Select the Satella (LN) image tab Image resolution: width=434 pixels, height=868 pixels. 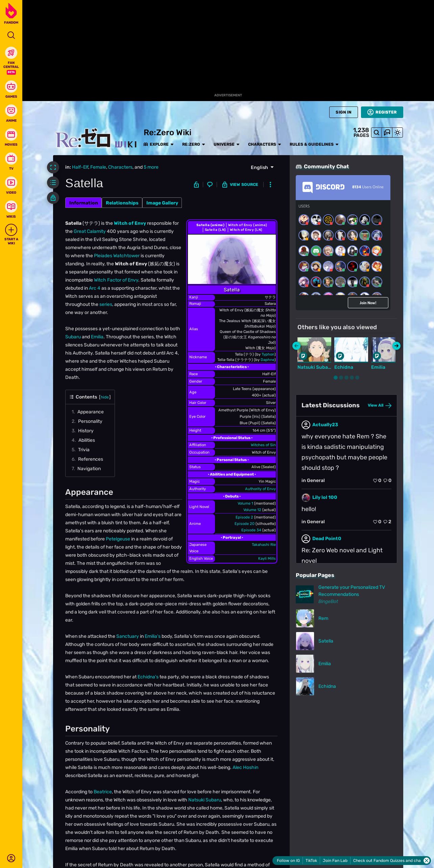tap(215, 230)
